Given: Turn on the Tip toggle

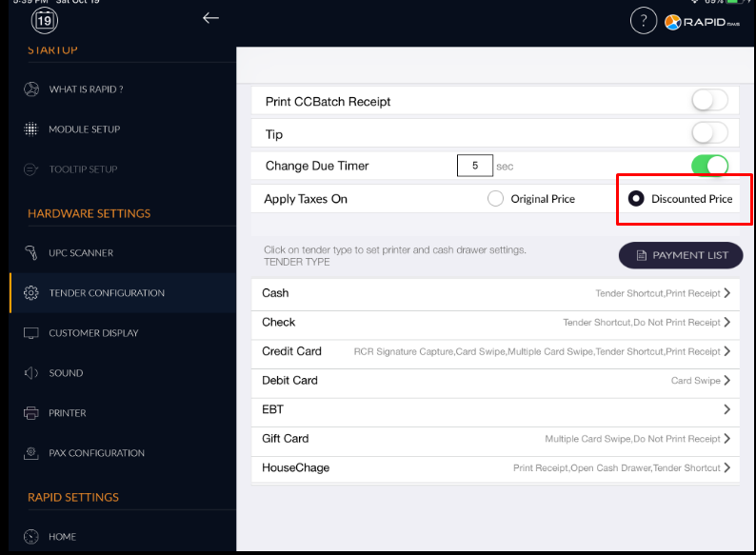Looking at the screenshot, I should [x=709, y=133].
